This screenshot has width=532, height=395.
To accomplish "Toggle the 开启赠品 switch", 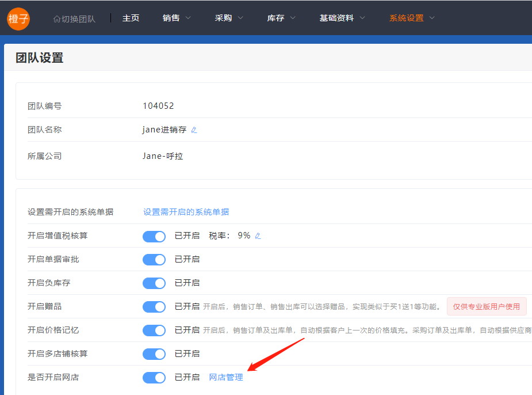I will coord(154,307).
